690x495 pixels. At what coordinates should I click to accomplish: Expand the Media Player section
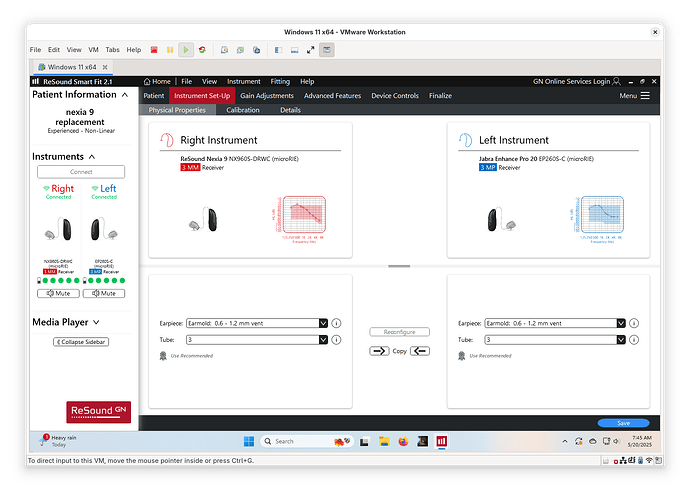click(96, 322)
